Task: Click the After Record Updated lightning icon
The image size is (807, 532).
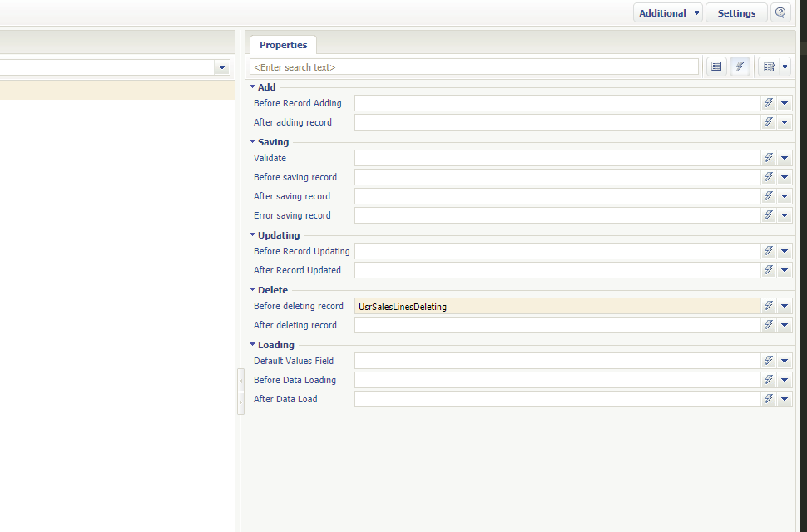Action: [x=769, y=270]
